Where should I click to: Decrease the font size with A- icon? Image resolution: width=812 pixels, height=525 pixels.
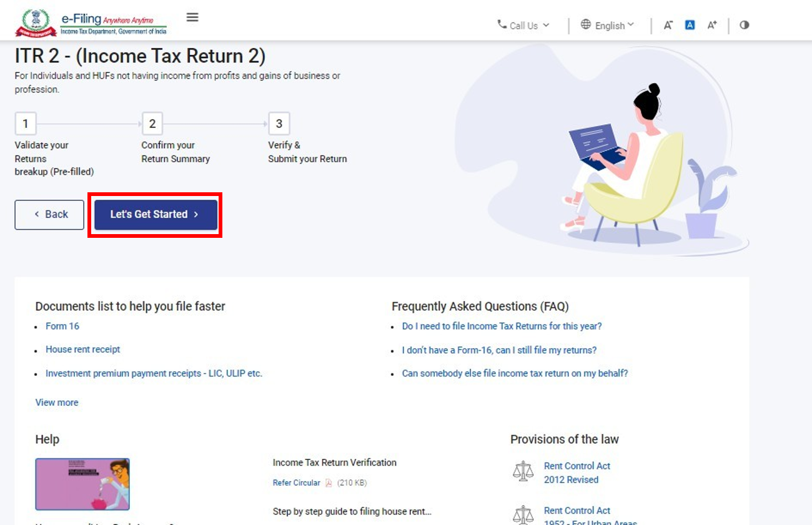[668, 26]
